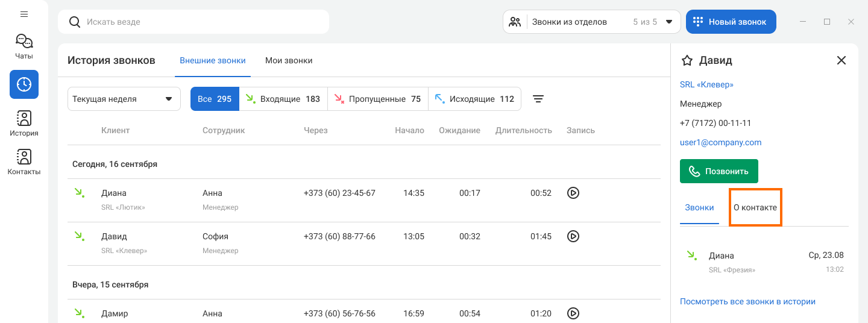Open the Chats section
This screenshot has height=323, width=868.
click(x=24, y=46)
